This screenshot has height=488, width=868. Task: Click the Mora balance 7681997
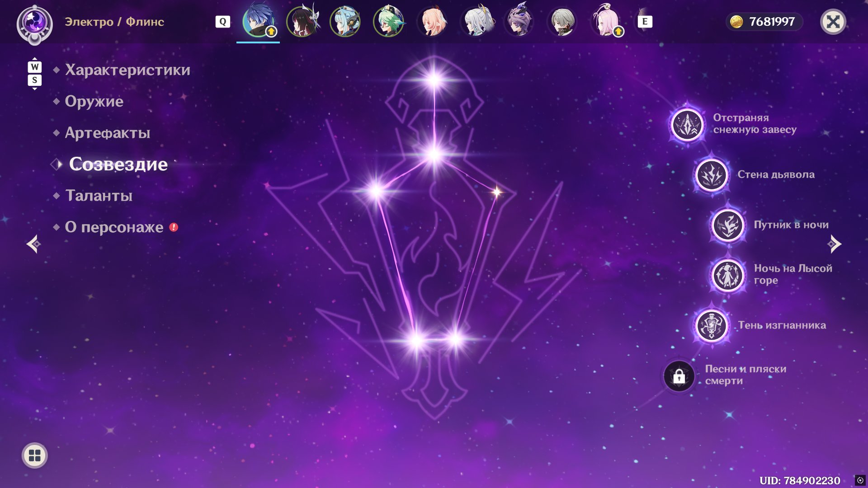(x=772, y=22)
